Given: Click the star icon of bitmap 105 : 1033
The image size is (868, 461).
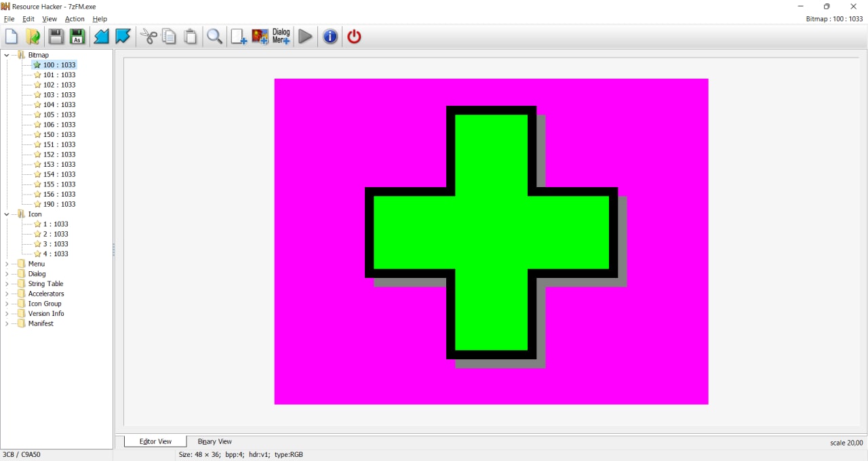Looking at the screenshot, I should pos(37,115).
